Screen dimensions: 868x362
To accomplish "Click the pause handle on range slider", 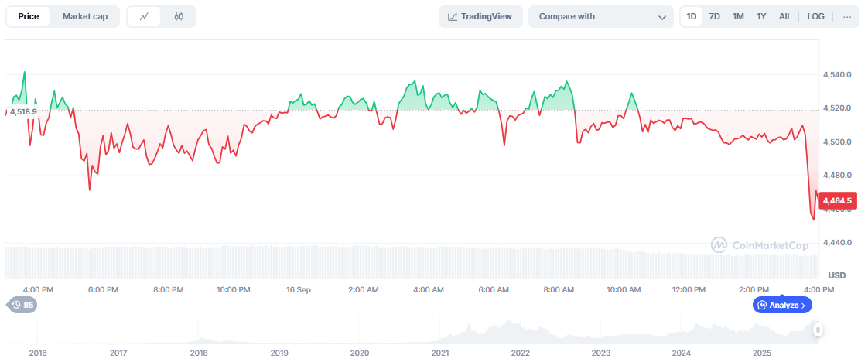I will pyautogui.click(x=818, y=330).
